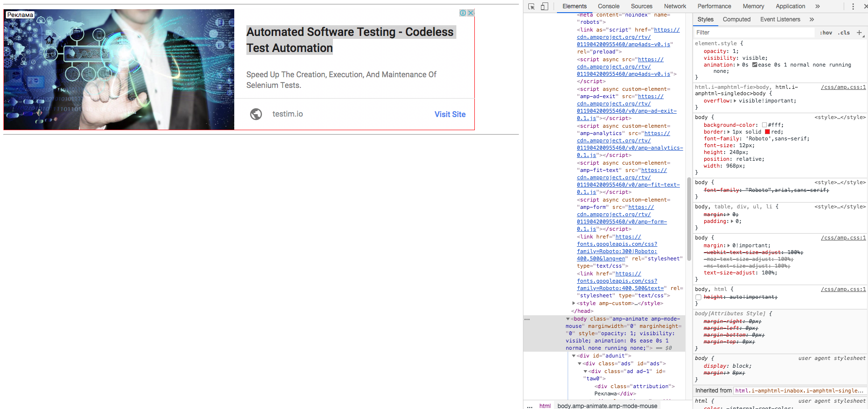Collapse the div id adunit node
Viewport: 868px width, 409px height.
coord(573,356)
